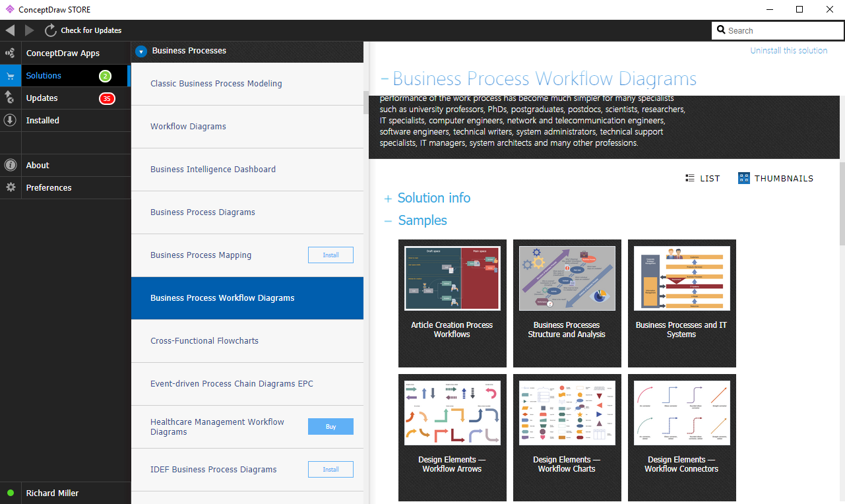Select Business Process Diagrams solution
845x504 pixels.
pos(247,212)
